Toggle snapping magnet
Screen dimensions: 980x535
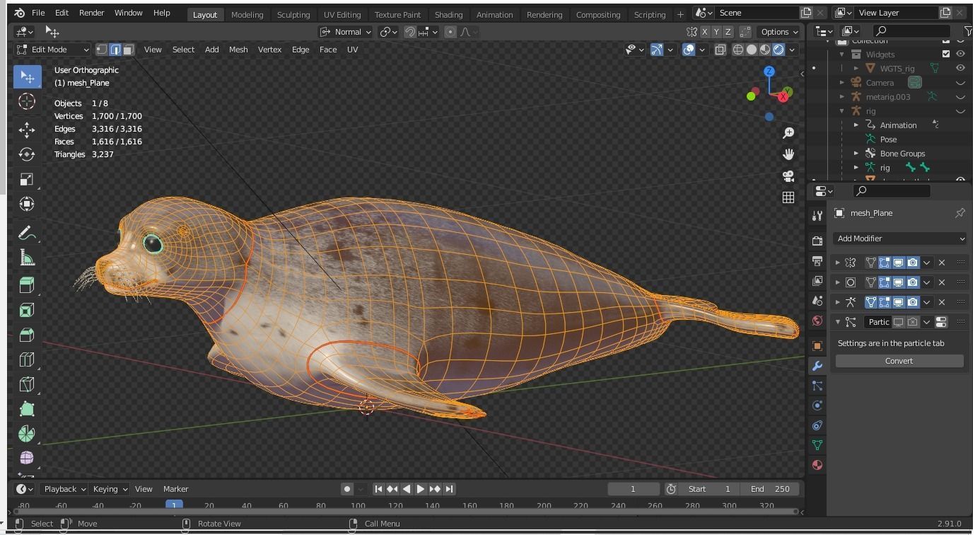coord(409,32)
